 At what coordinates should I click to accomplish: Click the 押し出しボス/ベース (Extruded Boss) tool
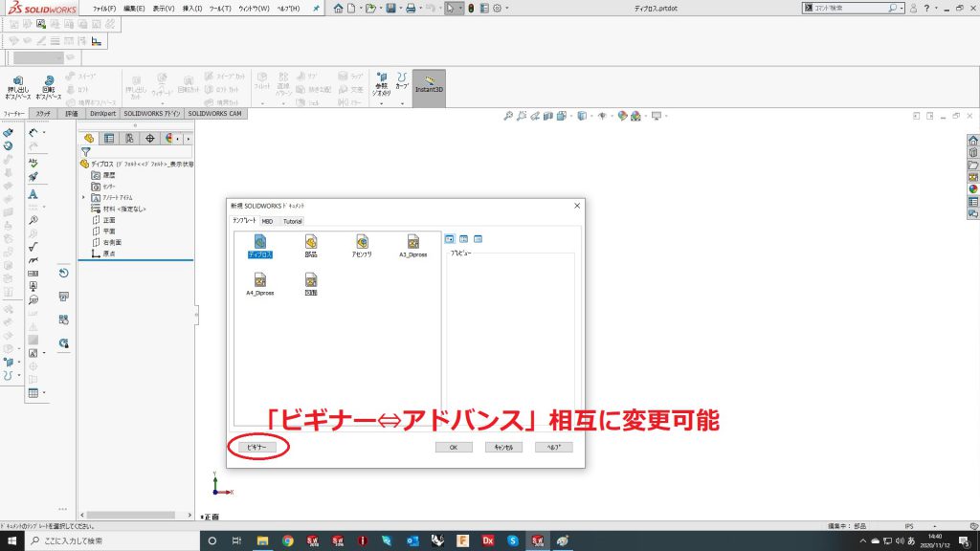pos(17,87)
